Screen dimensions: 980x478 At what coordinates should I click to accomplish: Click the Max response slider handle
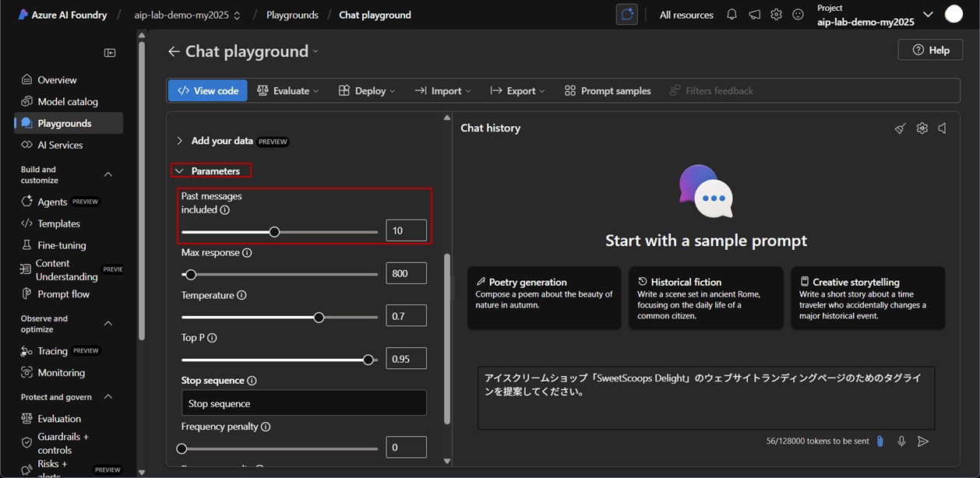pos(190,274)
